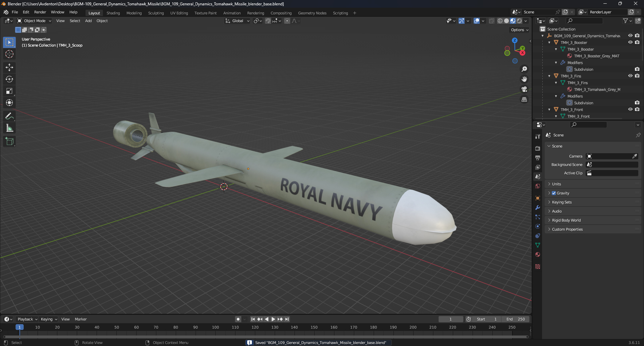Click the Marker menu in timeline

(80, 319)
